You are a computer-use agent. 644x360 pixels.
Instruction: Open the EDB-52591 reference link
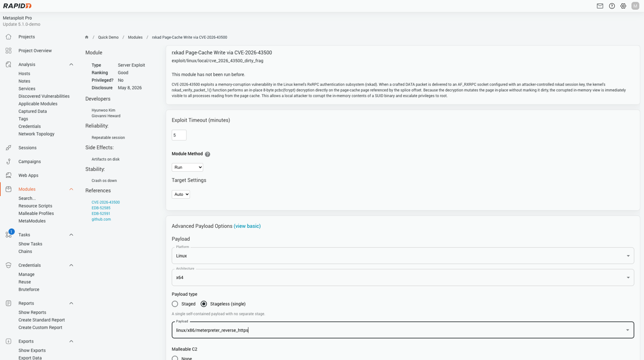(x=101, y=214)
